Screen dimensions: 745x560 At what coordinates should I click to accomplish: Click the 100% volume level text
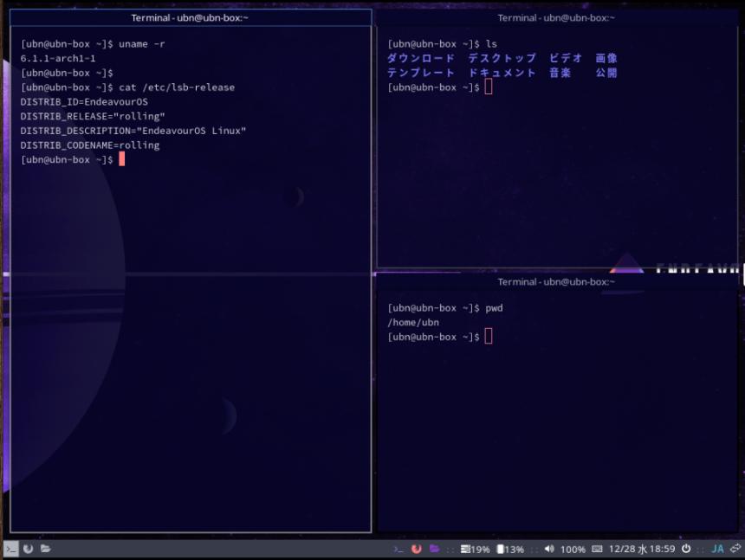573,550
